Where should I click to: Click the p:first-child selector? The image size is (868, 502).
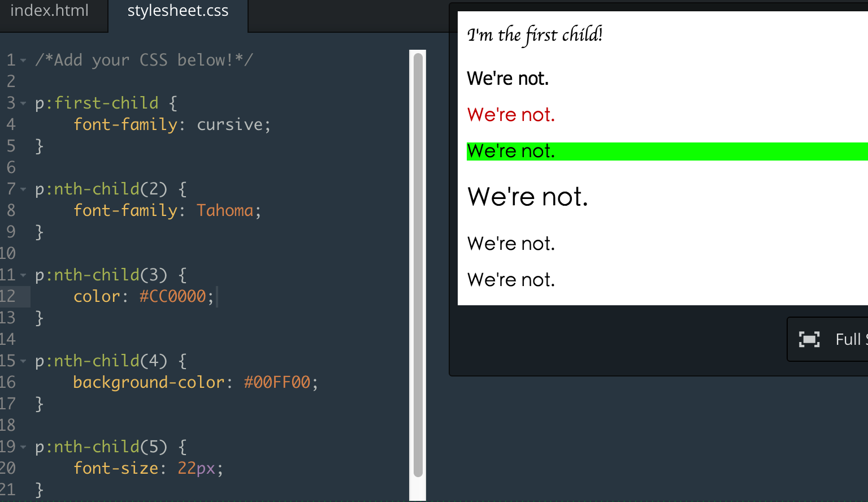(97, 103)
